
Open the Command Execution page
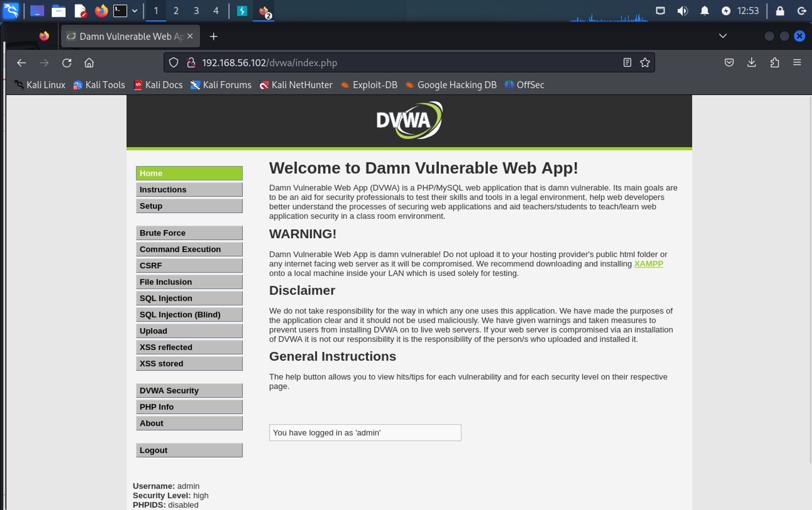(x=189, y=249)
